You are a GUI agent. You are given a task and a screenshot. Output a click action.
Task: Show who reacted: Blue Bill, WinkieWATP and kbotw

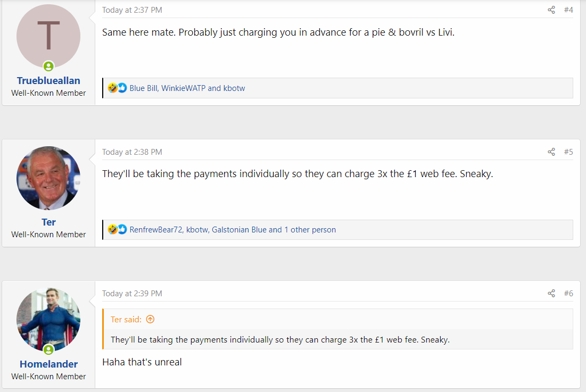click(x=187, y=88)
